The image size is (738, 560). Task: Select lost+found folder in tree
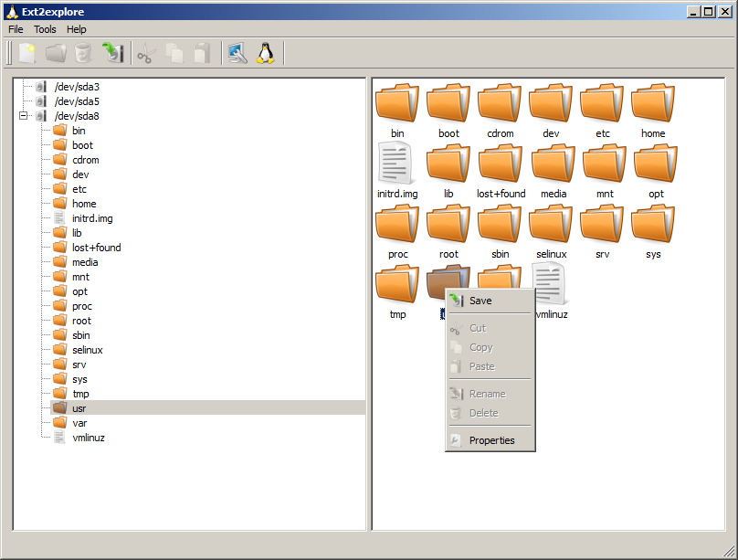[97, 247]
